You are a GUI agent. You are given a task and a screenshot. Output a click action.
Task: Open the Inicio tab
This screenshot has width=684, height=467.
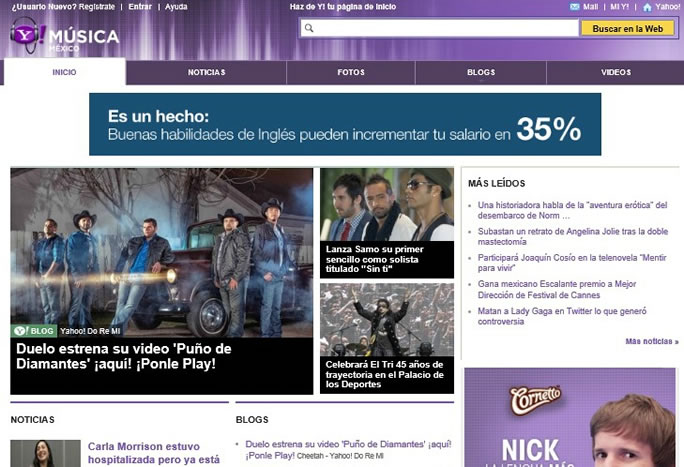65,72
